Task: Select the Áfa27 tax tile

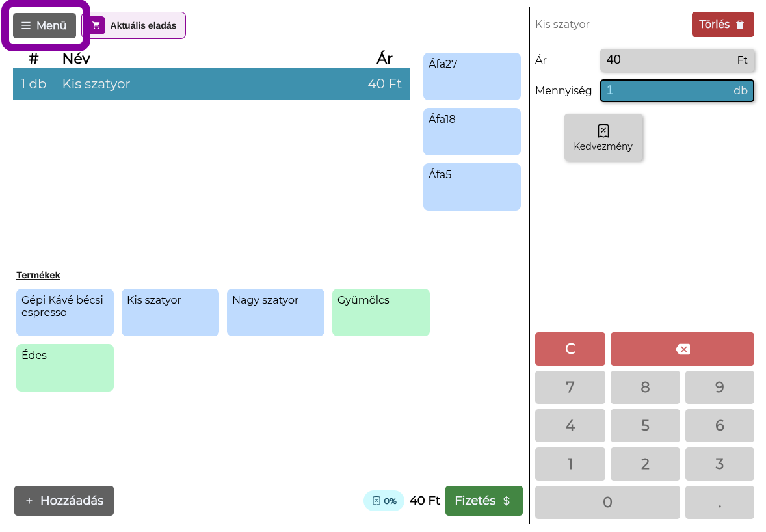Action: click(x=472, y=76)
